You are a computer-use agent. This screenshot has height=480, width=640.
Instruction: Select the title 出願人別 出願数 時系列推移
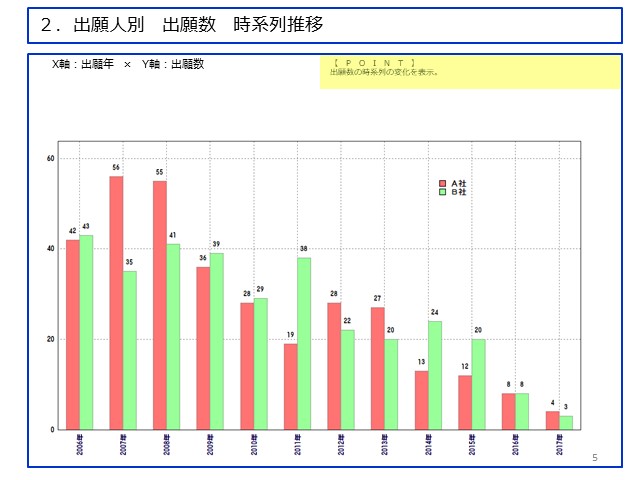pyautogui.click(x=182, y=25)
